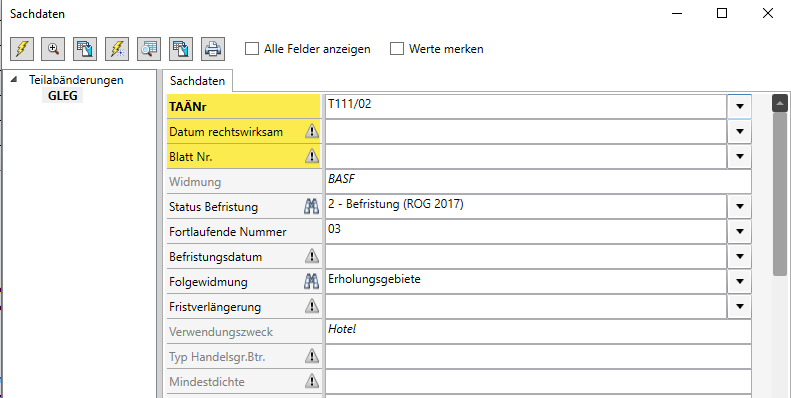Select the GLEG tree item
The width and height of the screenshot is (791, 398).
point(63,95)
